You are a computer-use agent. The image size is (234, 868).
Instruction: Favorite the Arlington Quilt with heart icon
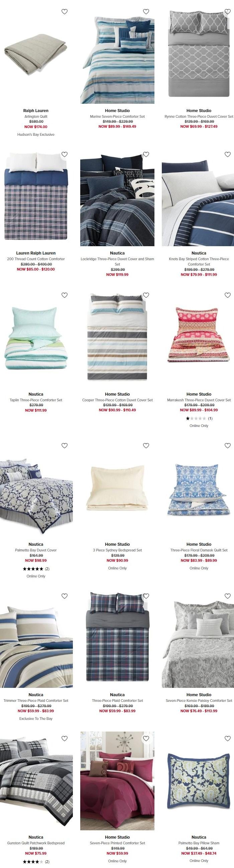65,11
